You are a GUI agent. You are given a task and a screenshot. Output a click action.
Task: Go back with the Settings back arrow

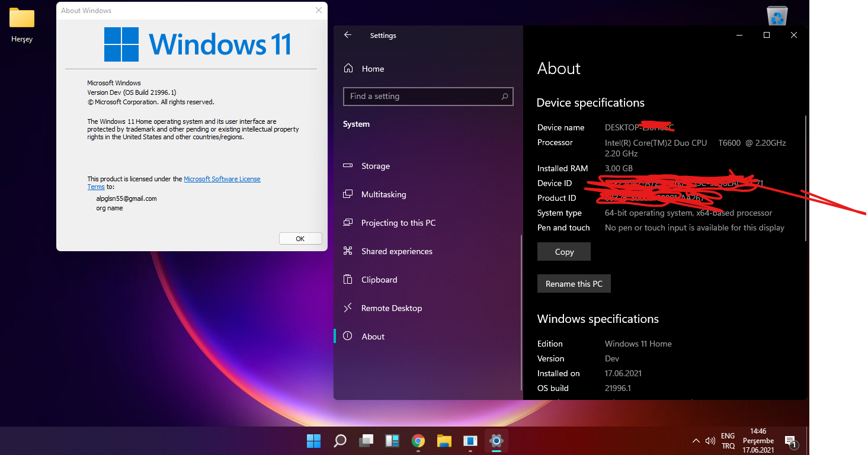[x=348, y=35]
